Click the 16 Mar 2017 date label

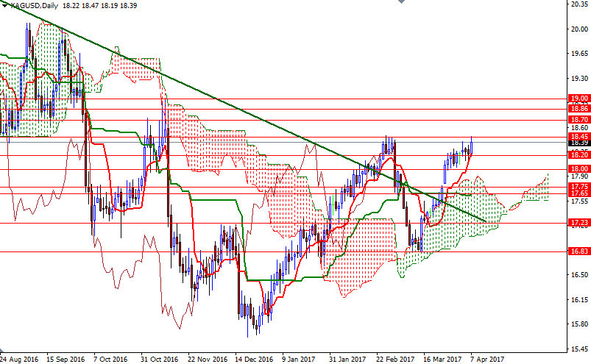coord(442,360)
